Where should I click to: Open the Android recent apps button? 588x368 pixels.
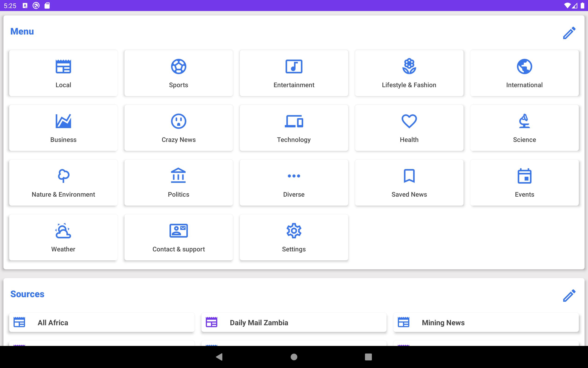(x=368, y=357)
